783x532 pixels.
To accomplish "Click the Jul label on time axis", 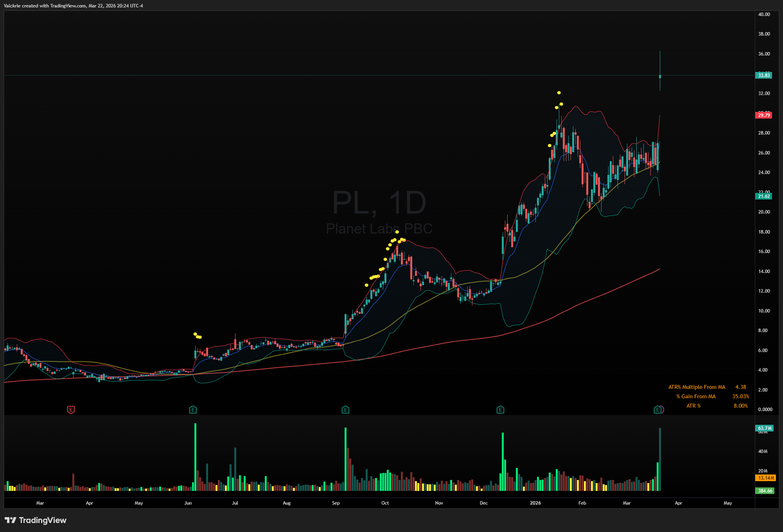I will tap(235, 503).
